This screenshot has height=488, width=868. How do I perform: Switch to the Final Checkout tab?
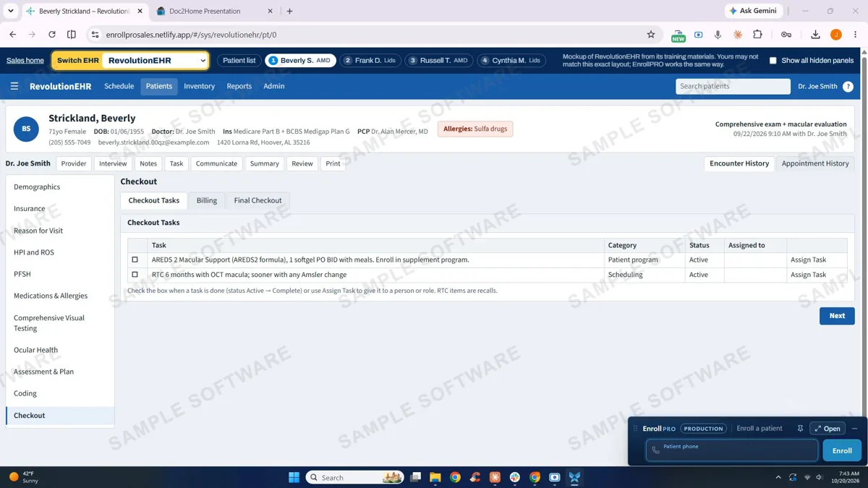click(x=258, y=200)
